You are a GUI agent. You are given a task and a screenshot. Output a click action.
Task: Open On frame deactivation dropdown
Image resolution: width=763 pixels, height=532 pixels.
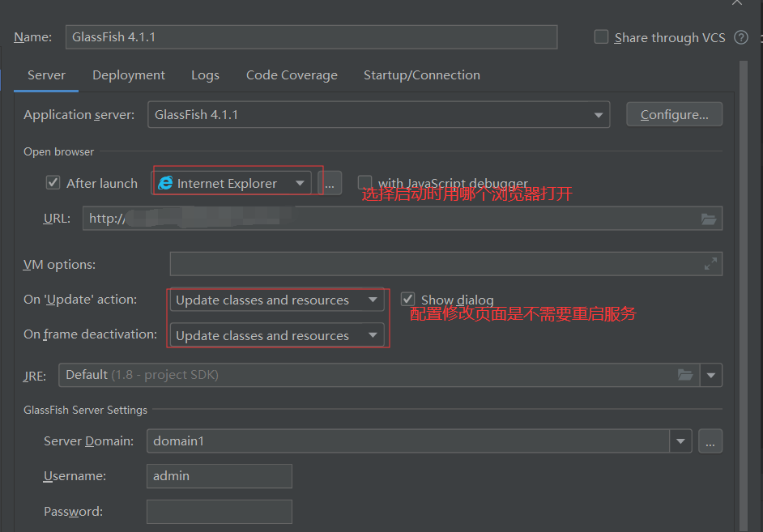(x=277, y=335)
